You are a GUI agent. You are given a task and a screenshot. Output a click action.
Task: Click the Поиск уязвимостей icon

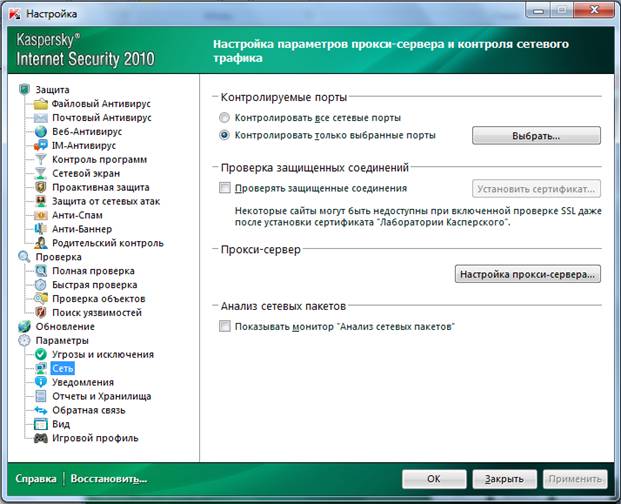point(41,312)
